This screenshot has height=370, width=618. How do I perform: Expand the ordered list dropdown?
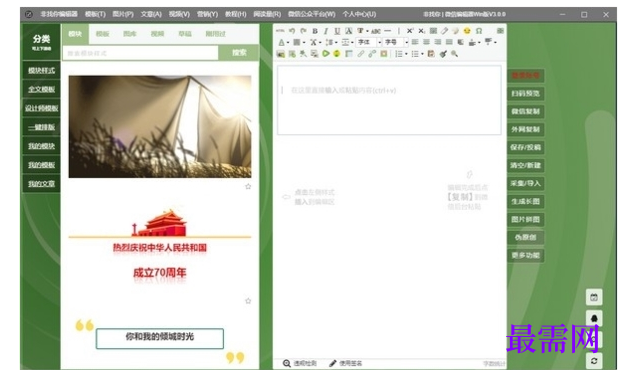(406, 54)
